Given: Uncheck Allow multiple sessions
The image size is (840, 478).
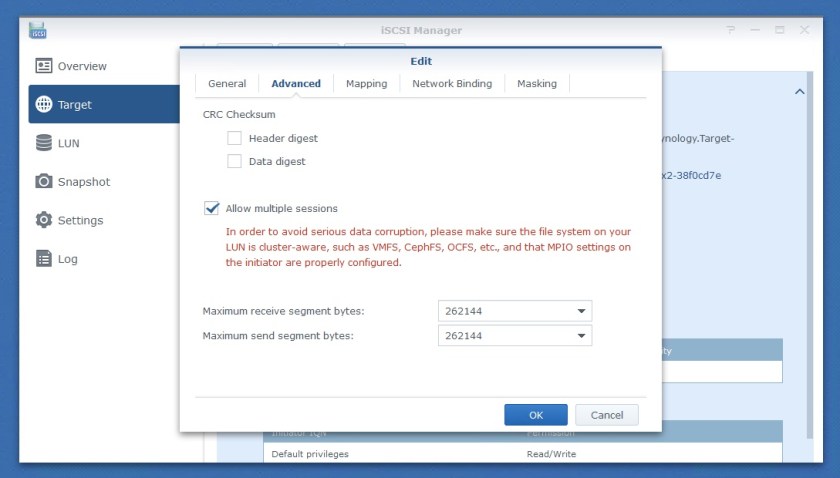Looking at the screenshot, I should 212,208.
